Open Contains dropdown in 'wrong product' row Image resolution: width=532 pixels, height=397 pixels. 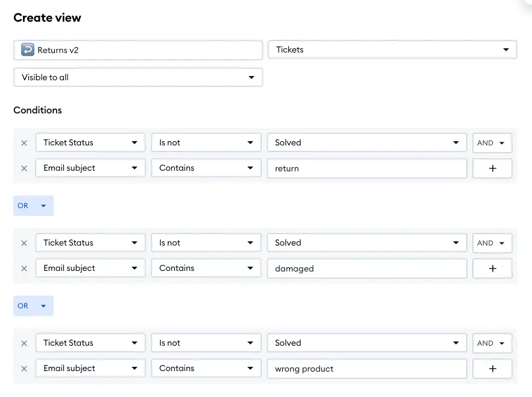coord(206,368)
